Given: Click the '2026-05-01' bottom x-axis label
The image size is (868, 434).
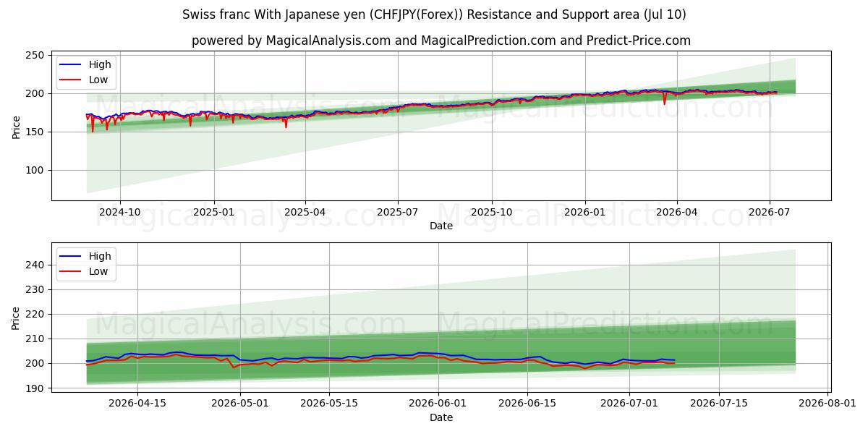Looking at the screenshot, I should pos(239,404).
